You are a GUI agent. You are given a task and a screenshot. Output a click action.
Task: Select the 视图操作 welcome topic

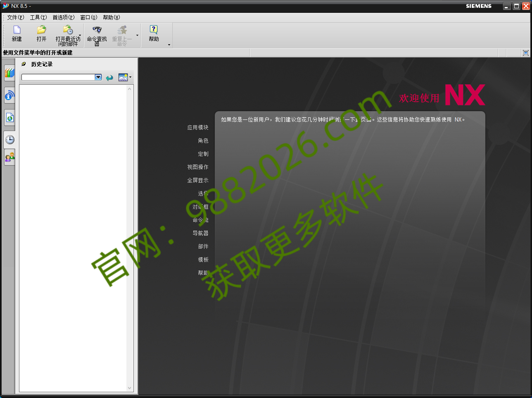pyautogui.click(x=198, y=167)
